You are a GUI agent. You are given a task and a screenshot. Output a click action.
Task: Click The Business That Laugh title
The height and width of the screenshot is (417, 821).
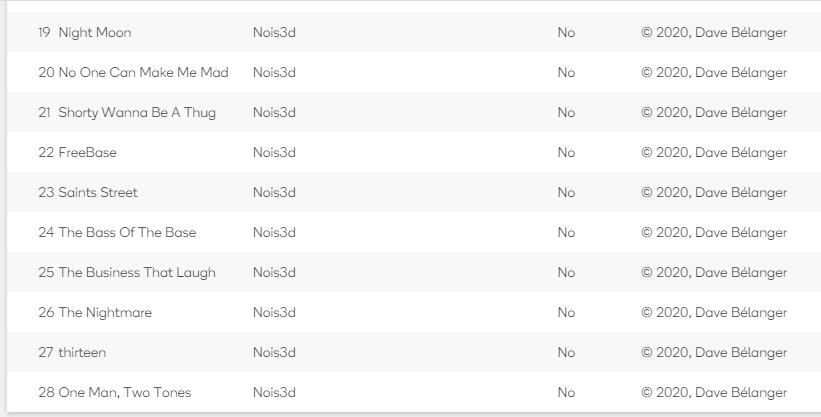pyautogui.click(x=137, y=272)
